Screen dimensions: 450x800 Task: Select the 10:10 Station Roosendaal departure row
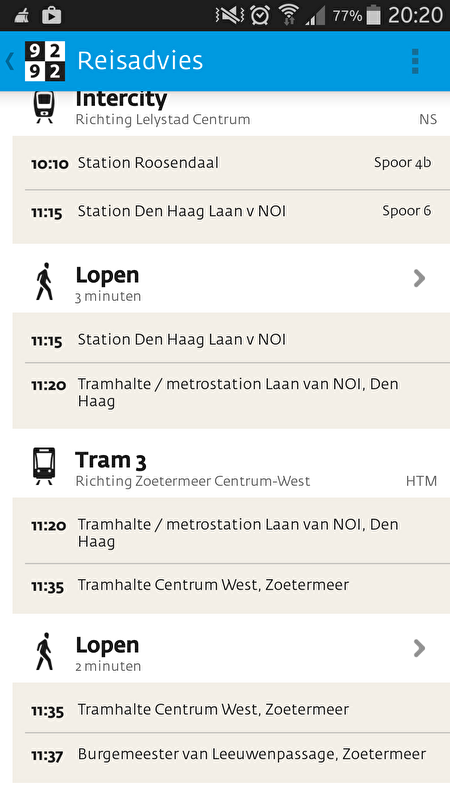click(231, 163)
